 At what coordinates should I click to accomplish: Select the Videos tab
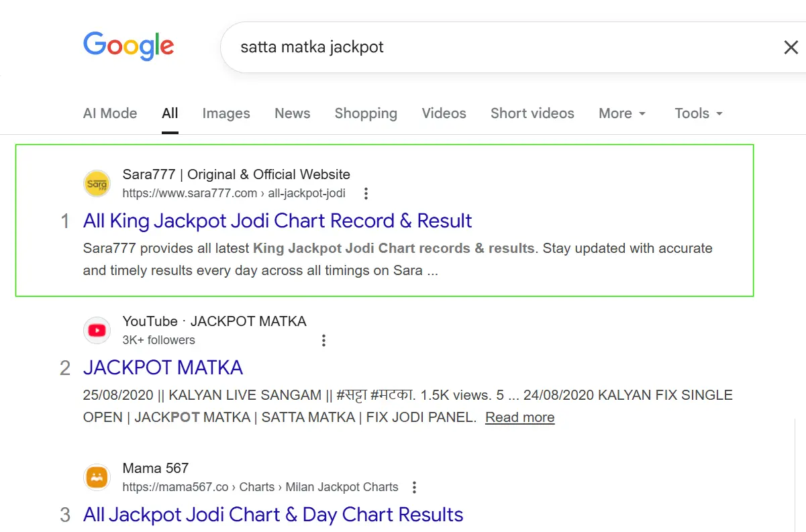444,113
